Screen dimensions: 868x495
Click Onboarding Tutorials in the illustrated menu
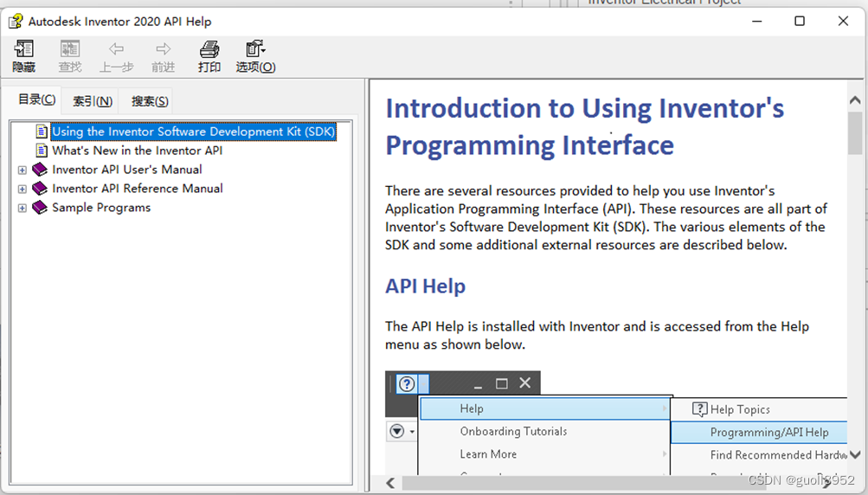tap(513, 431)
